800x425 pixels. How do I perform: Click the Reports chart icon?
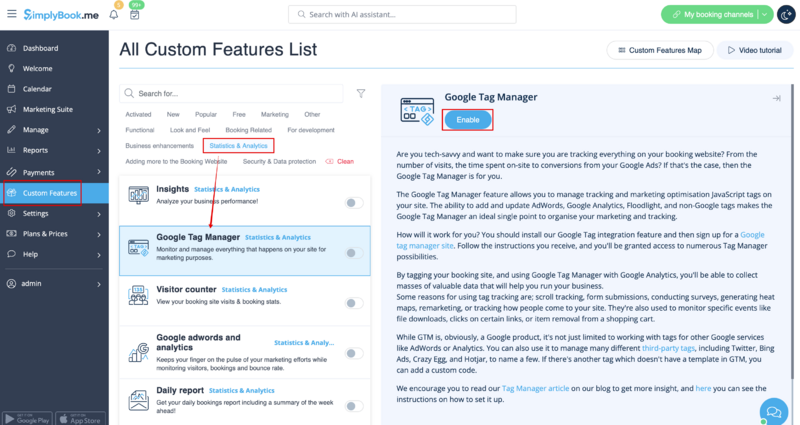pos(11,150)
